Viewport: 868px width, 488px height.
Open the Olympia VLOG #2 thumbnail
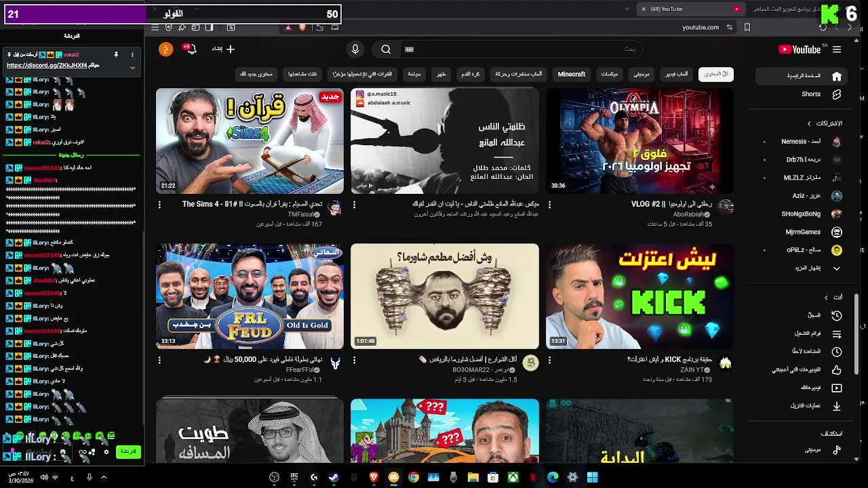[639, 141]
